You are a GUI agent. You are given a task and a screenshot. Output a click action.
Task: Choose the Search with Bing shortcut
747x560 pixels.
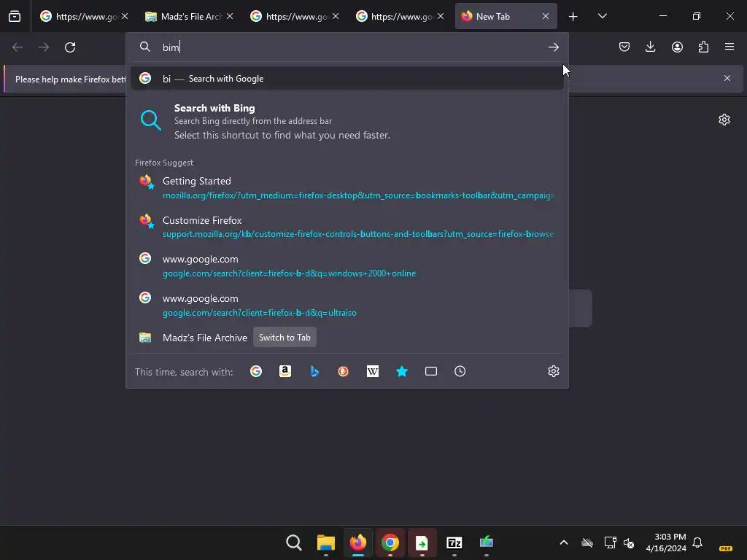pyautogui.click(x=347, y=121)
